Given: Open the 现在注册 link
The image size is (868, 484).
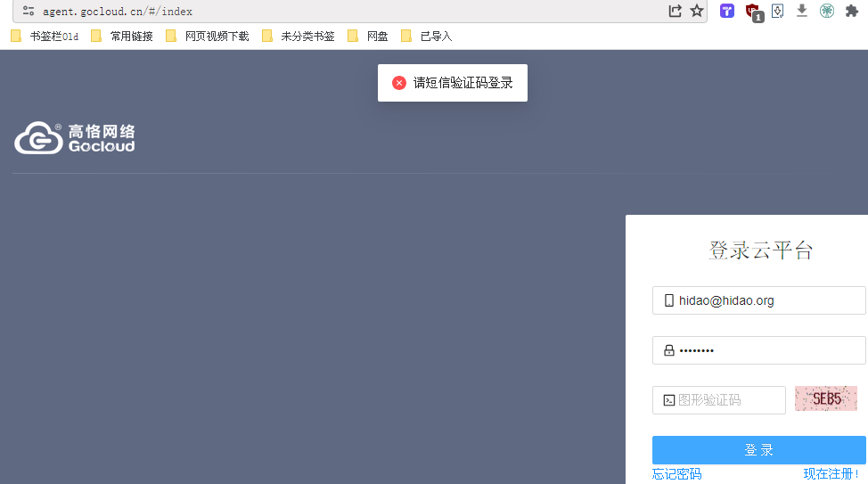Looking at the screenshot, I should tap(831, 474).
